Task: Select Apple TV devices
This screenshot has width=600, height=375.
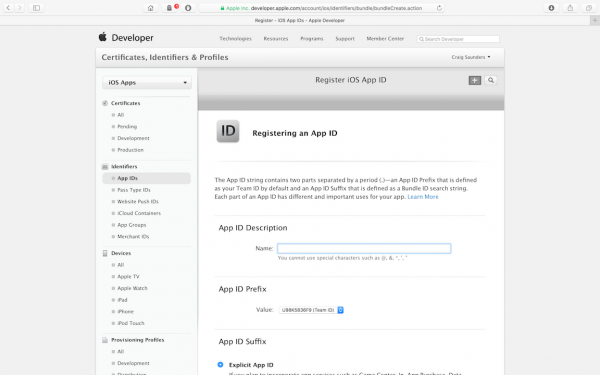Action: (128, 277)
